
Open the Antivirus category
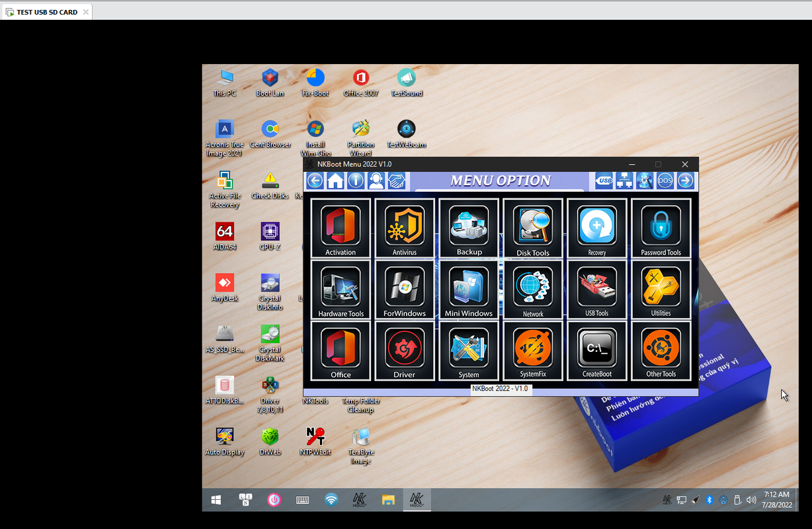tap(405, 228)
